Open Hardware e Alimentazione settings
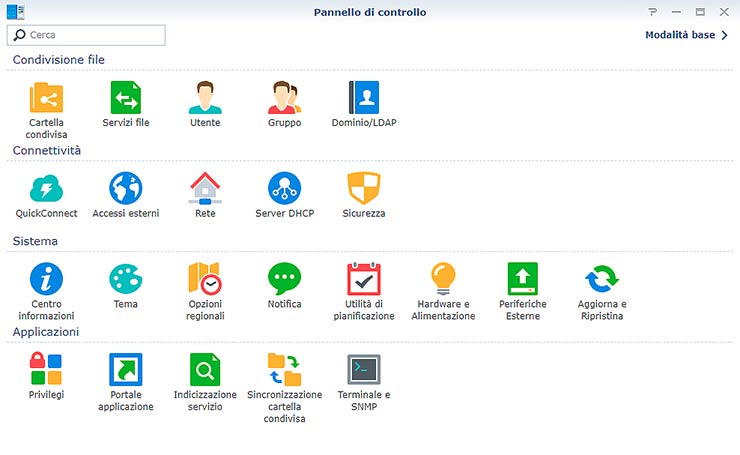Viewport: 740px width, 455px height. click(443, 279)
